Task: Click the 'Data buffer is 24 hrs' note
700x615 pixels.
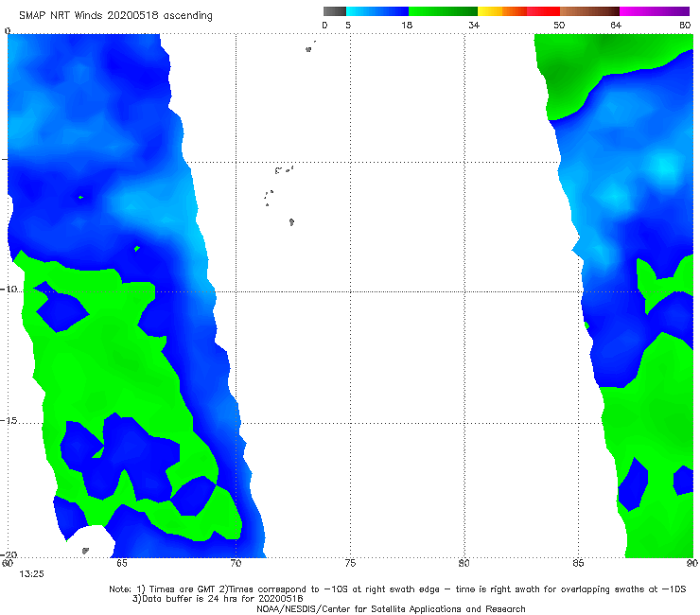Action: 218,599
